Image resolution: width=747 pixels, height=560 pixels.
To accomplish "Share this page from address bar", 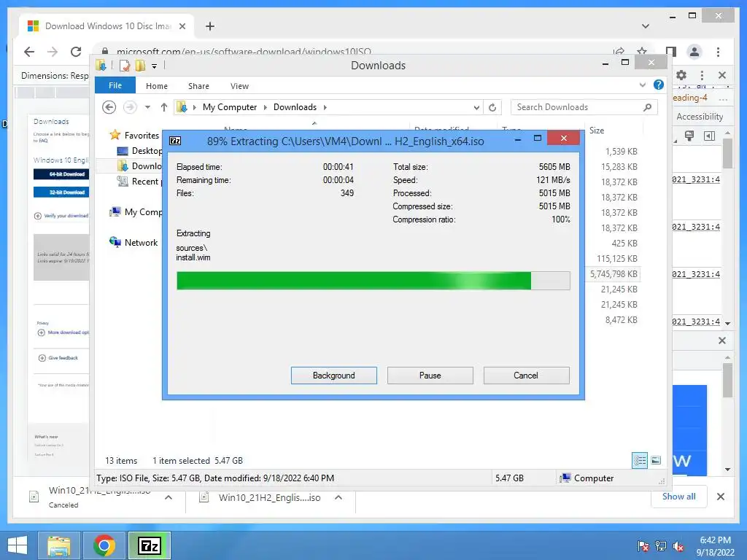I will [x=619, y=52].
